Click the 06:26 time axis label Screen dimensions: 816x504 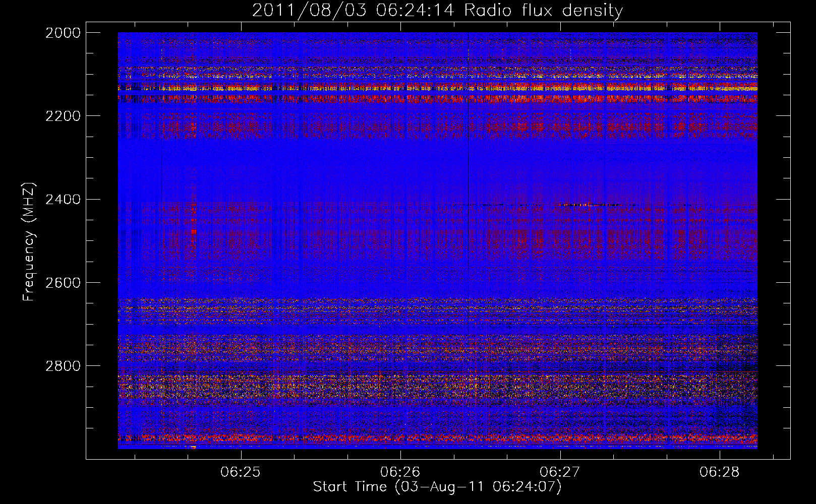pos(400,472)
